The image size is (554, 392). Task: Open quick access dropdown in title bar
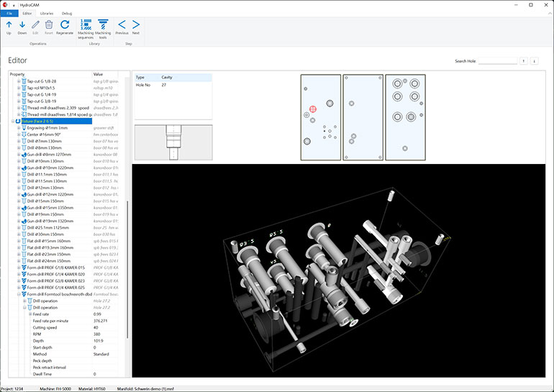point(14,5)
